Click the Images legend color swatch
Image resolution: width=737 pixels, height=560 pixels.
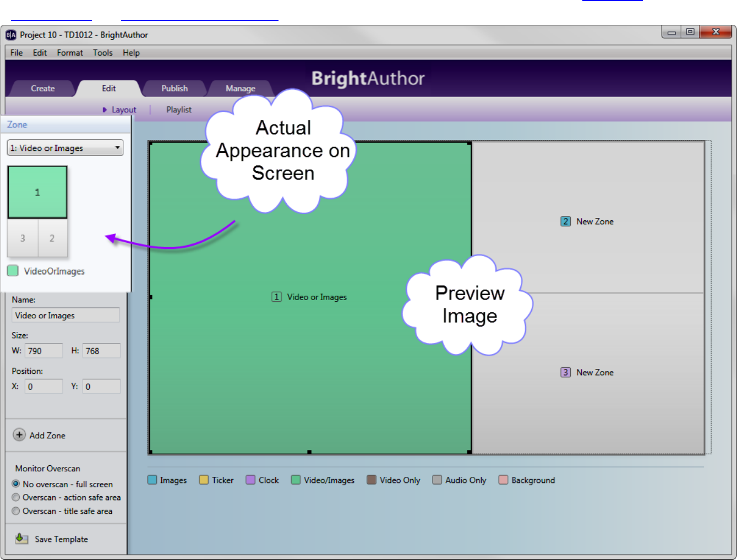[152, 480]
